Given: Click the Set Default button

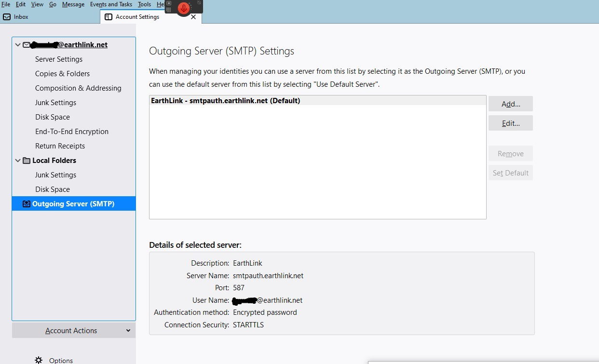Looking at the screenshot, I should pos(511,173).
